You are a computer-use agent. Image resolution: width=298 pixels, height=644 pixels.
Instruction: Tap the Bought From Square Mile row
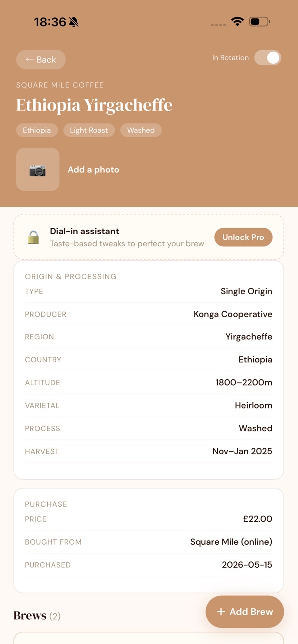tap(149, 542)
